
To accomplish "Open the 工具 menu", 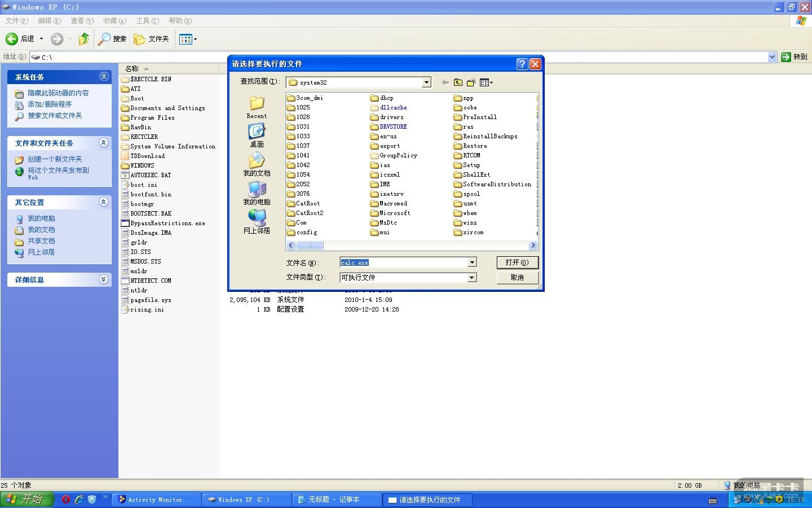I will tap(147, 21).
